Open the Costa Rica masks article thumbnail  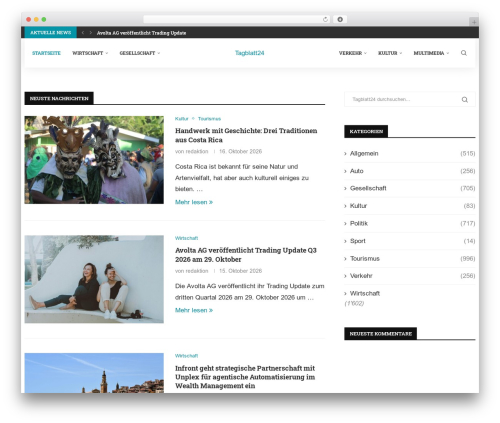click(94, 160)
